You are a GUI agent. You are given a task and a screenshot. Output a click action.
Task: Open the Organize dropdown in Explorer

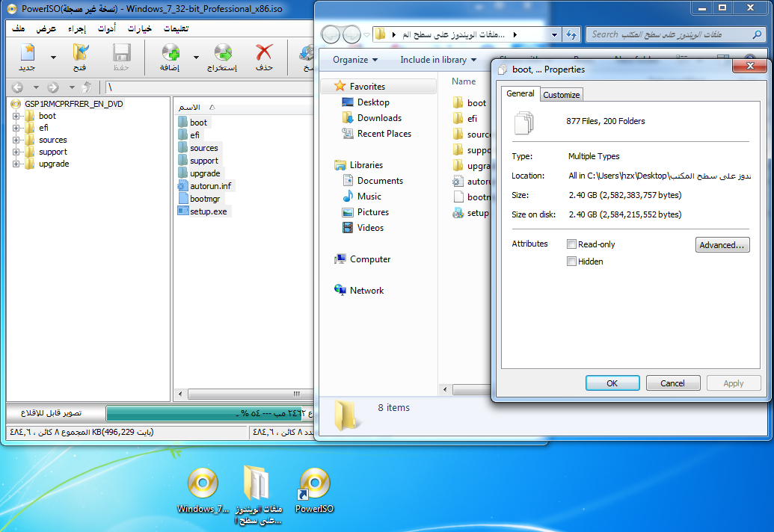[355, 60]
